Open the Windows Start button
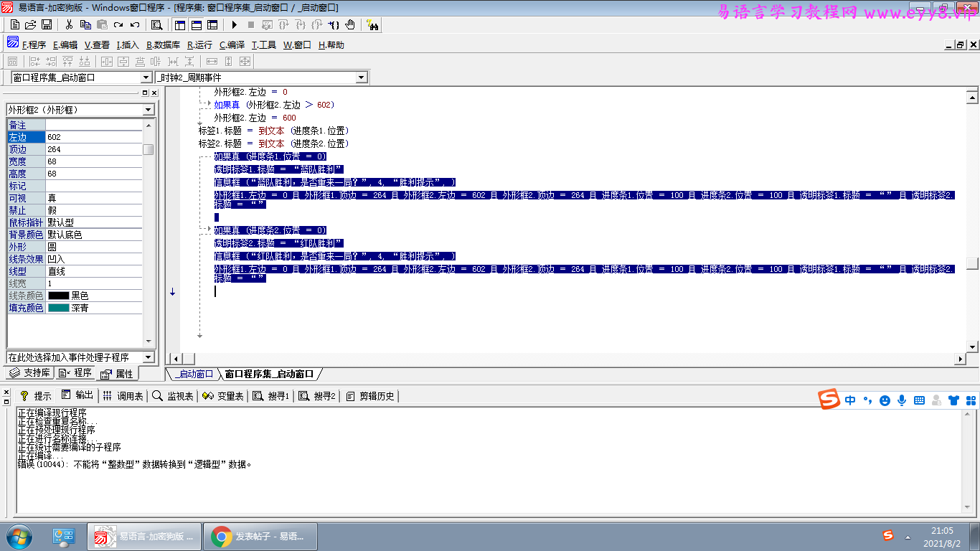The height and width of the screenshot is (551, 980). pos(19,536)
